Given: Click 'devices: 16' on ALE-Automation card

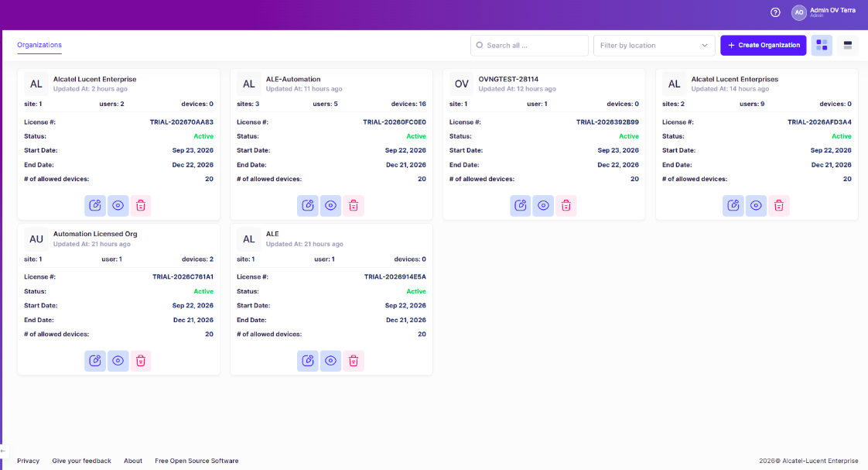Looking at the screenshot, I should point(408,104).
